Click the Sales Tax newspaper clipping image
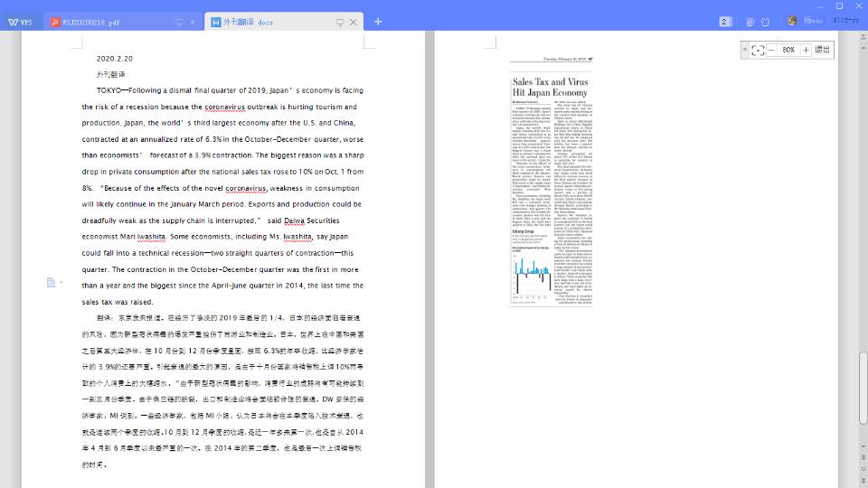The width and height of the screenshot is (868, 488). [x=552, y=181]
